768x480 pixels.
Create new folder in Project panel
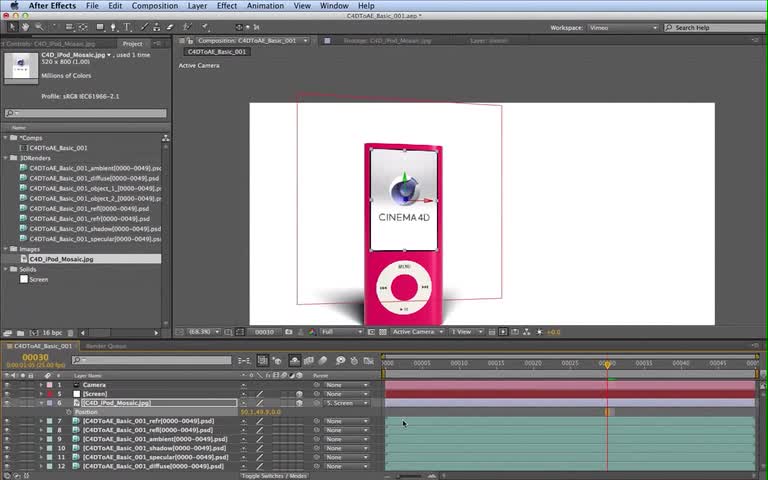[x=20, y=333]
